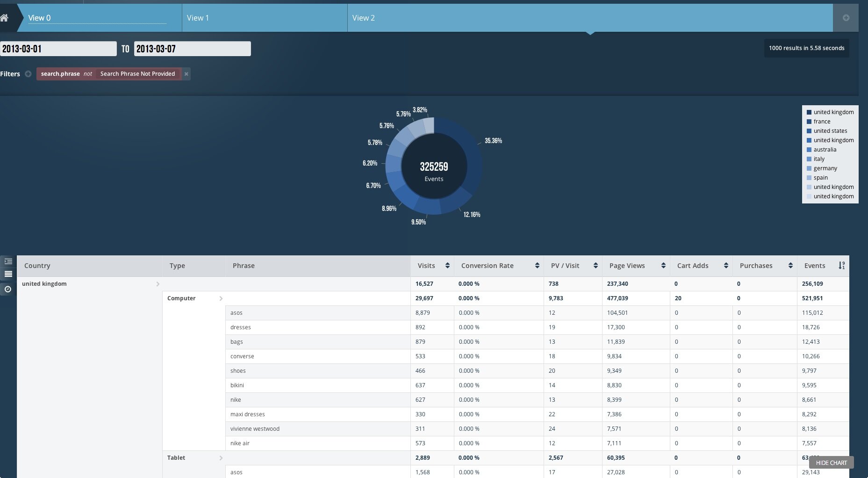Click Events value 115,012

812,313
